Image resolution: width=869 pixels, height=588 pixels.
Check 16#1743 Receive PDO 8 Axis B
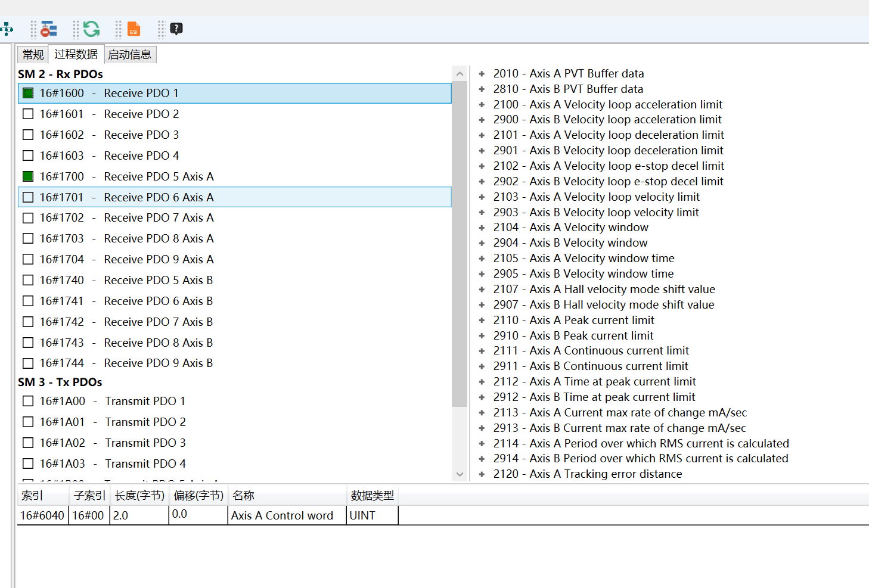tap(28, 343)
